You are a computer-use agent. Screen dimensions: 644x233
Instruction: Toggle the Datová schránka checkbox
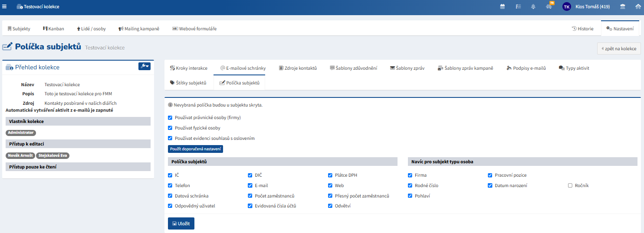170,196
